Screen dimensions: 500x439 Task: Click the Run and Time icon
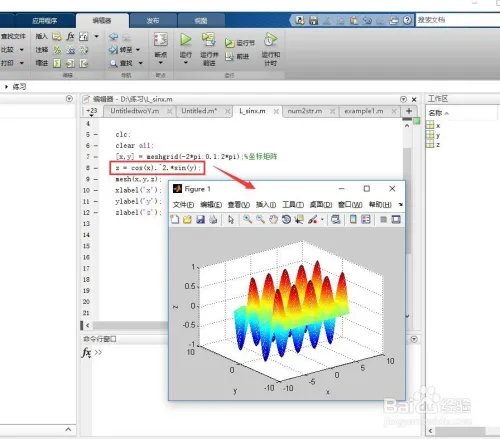[270, 40]
